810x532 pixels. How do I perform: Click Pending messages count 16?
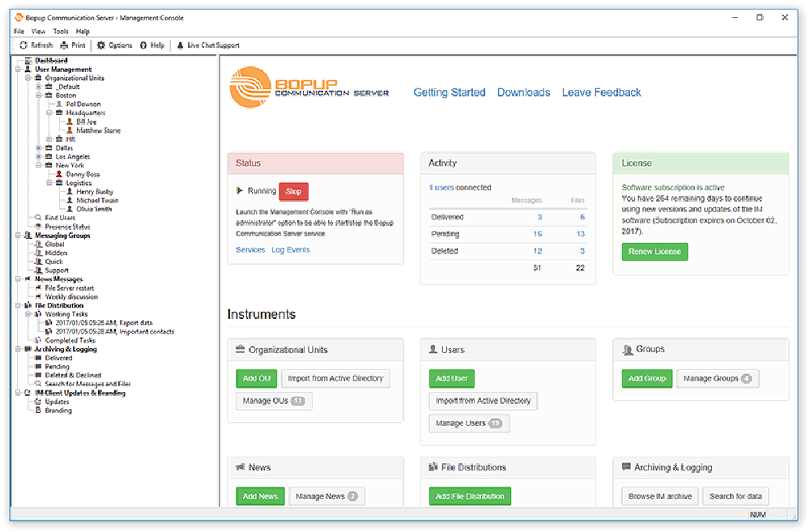click(x=537, y=233)
